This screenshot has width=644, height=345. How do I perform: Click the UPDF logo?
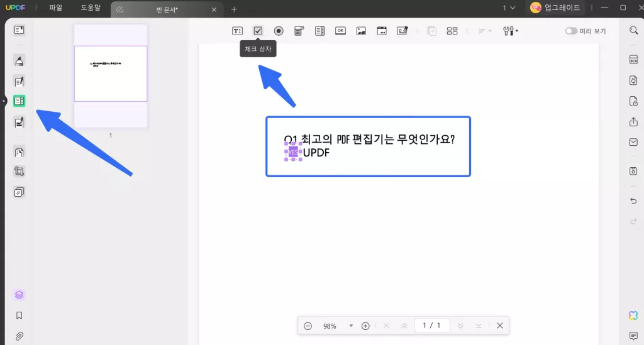15,8
